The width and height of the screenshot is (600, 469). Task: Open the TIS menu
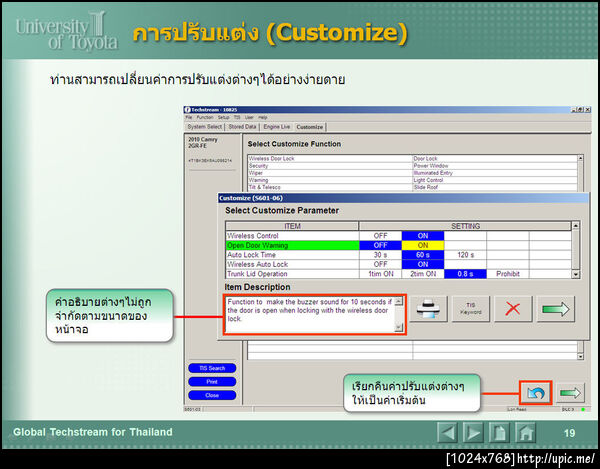coord(237,117)
